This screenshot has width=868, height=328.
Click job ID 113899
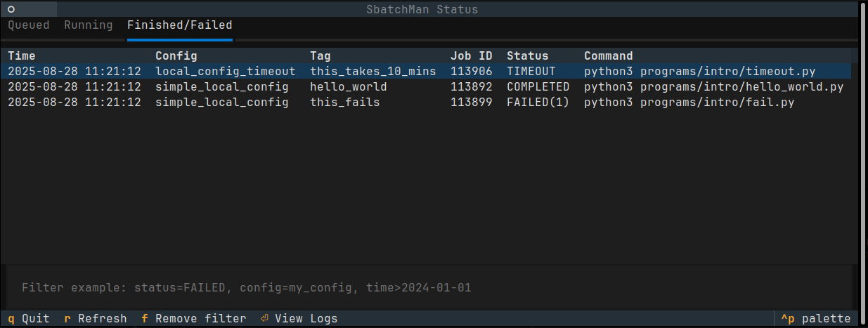point(472,103)
